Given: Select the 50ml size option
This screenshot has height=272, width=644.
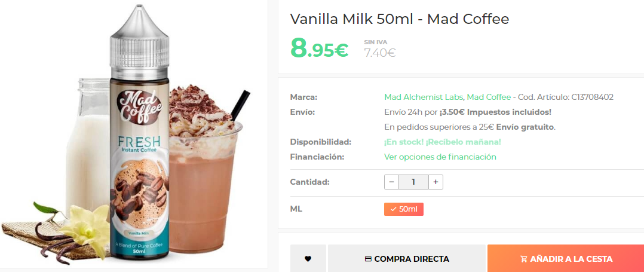Looking at the screenshot, I should pyautogui.click(x=404, y=209).
